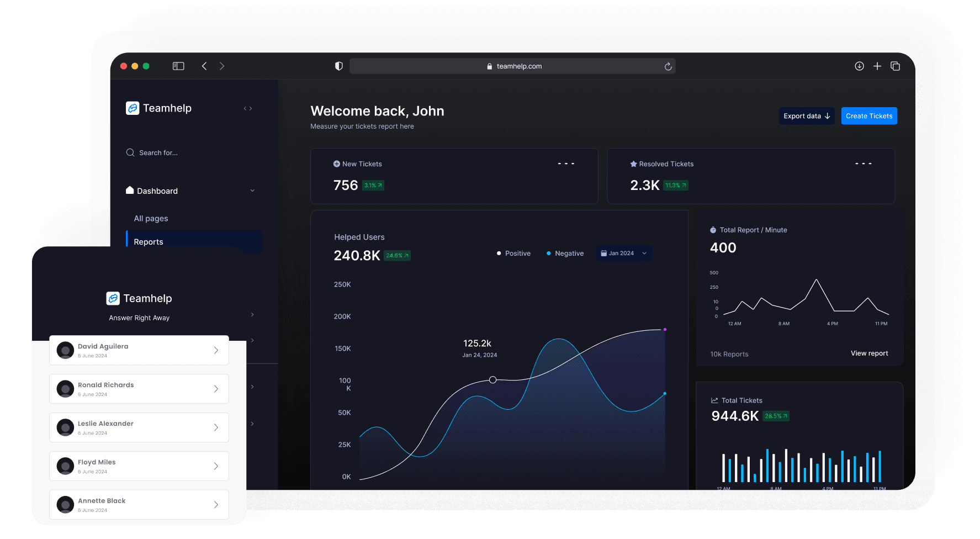
Task: Reload the page via address bar icon
Action: tap(668, 66)
